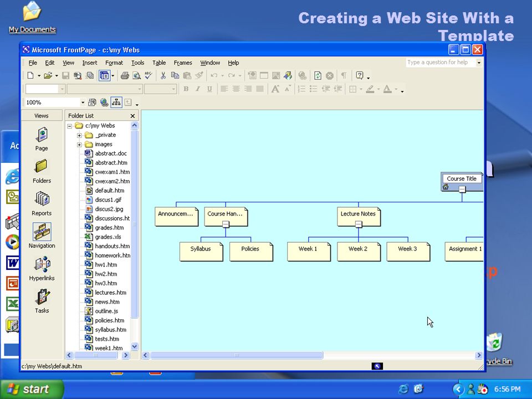The image size is (532, 399).
Task: Open the Edit menu
Action: pos(49,63)
